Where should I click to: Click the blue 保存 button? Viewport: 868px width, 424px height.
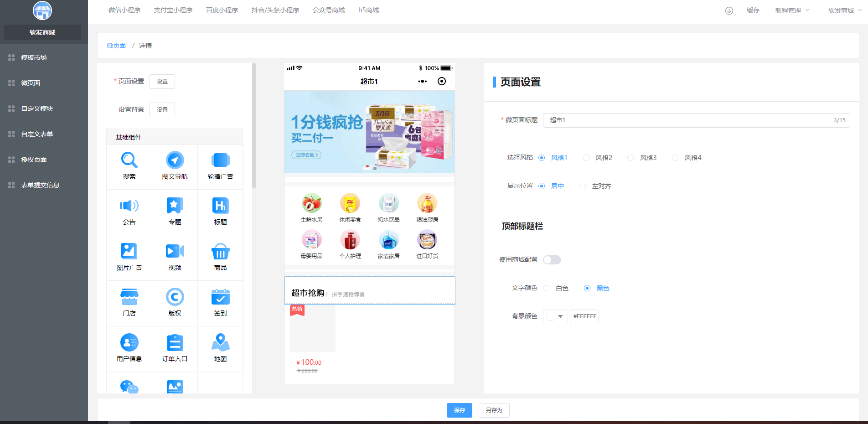click(x=459, y=410)
